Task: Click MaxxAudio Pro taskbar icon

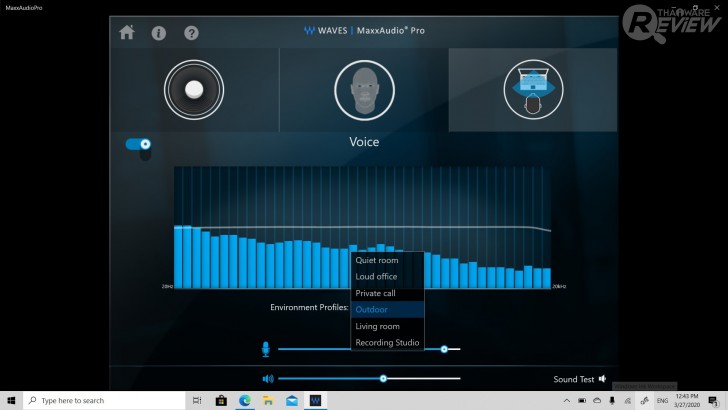Action: pyautogui.click(x=315, y=400)
